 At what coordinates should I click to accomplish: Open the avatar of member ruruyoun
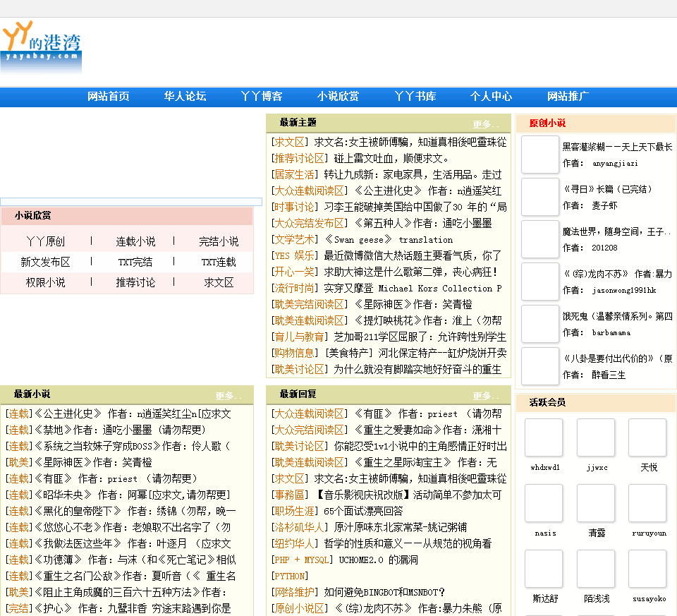[647, 503]
